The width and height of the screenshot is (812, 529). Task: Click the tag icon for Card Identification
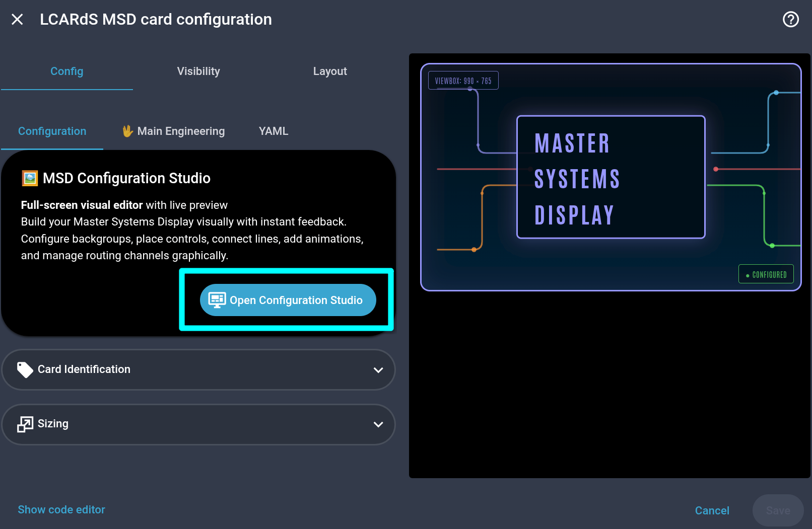coord(25,370)
